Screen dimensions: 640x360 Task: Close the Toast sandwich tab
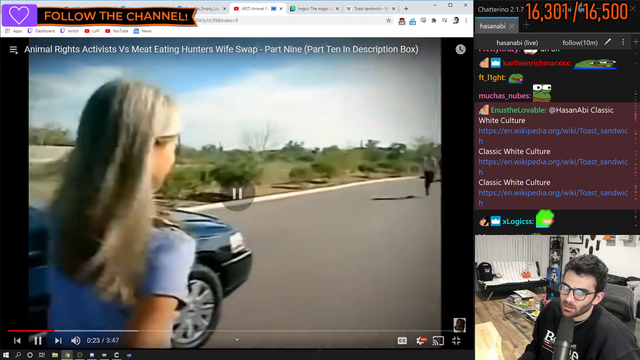393,9
